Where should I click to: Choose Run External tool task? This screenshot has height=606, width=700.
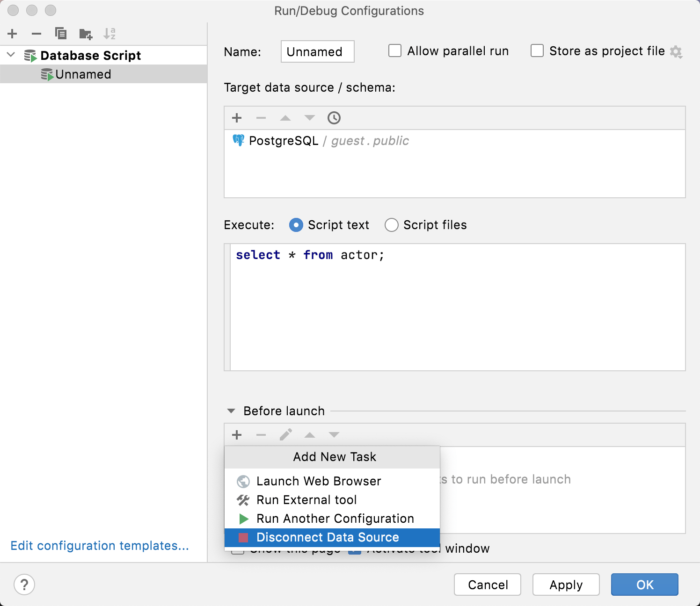pyautogui.click(x=332, y=500)
